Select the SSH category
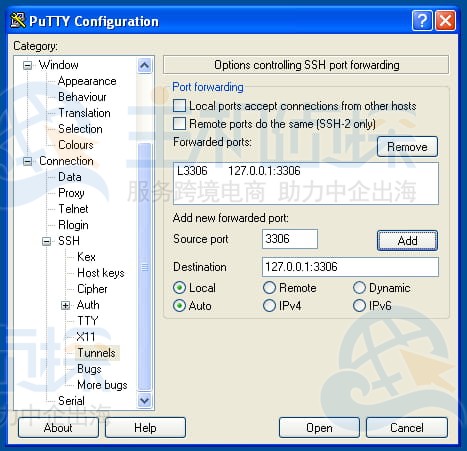 pyautogui.click(x=69, y=241)
